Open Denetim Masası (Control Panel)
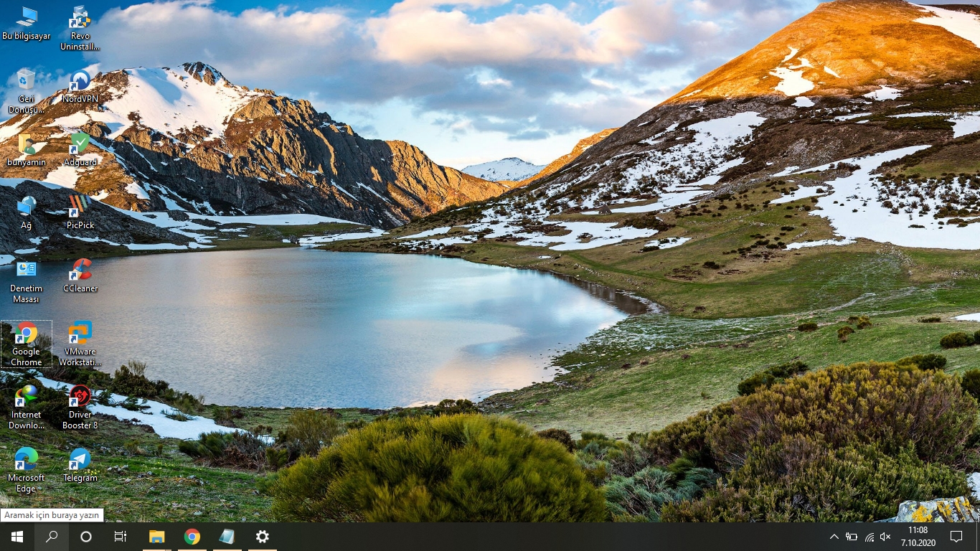This screenshot has width=980, height=551. 27,271
